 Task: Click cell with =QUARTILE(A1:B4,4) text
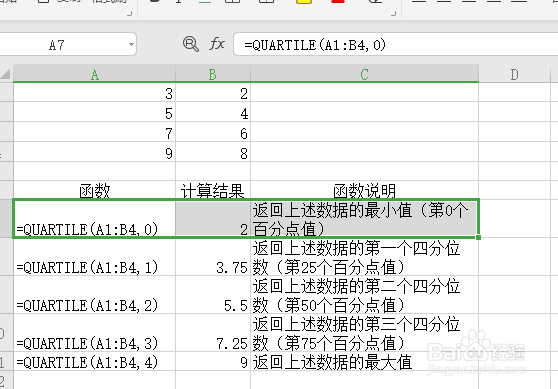click(94, 362)
